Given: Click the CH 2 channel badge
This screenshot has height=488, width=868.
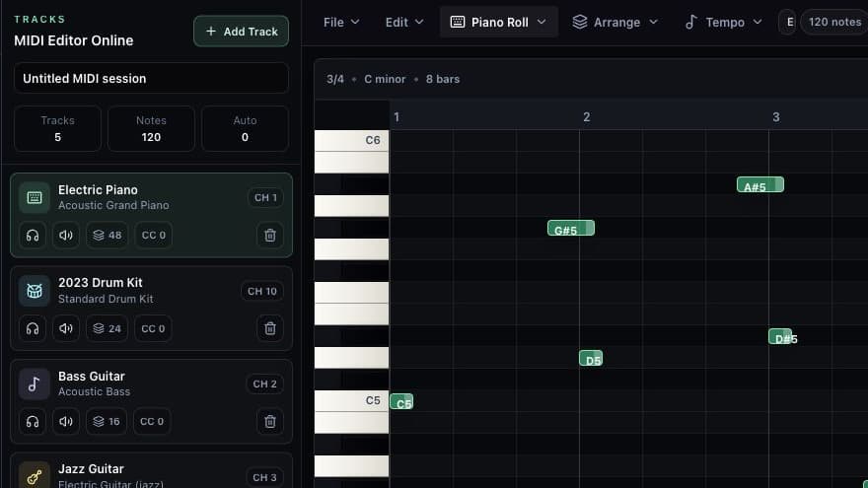Looking at the screenshot, I should (264, 383).
